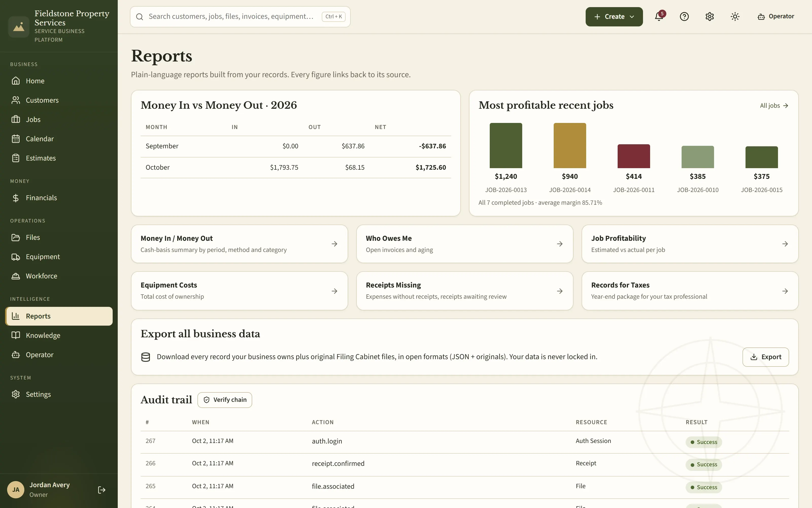Open Estimates in sidebar
This screenshot has width=812, height=508.
pyautogui.click(x=59, y=158)
